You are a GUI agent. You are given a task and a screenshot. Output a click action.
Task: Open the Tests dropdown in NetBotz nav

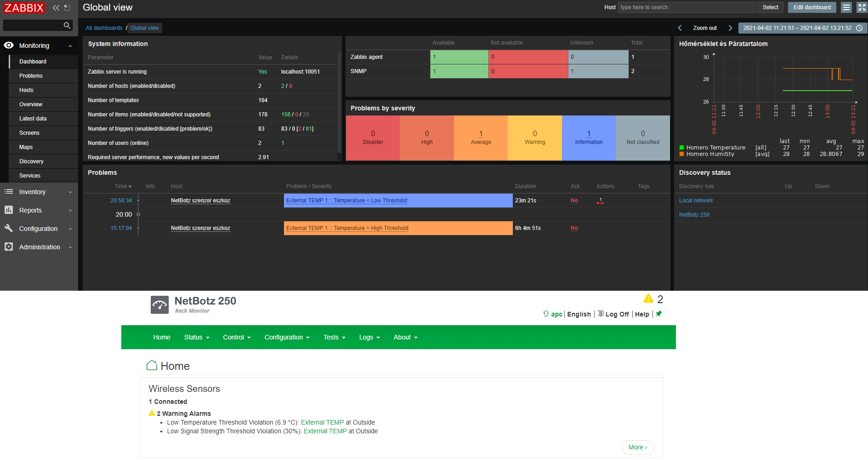click(334, 337)
